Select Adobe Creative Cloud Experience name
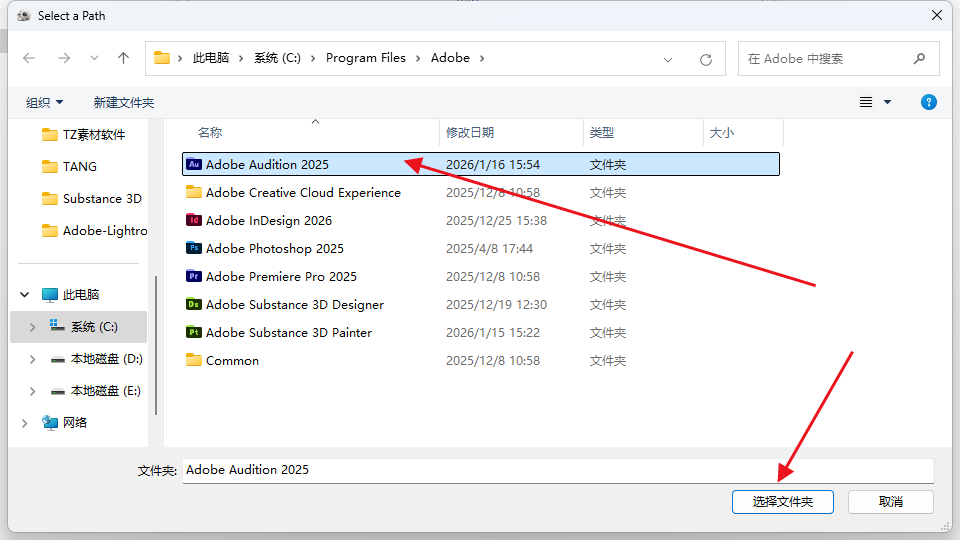The image size is (960, 540). coord(303,192)
